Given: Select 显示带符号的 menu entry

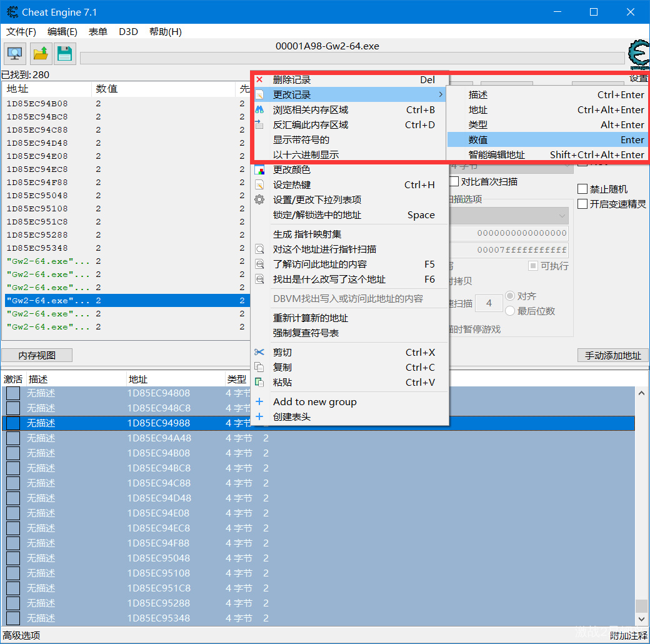Looking at the screenshot, I should pyautogui.click(x=350, y=140).
